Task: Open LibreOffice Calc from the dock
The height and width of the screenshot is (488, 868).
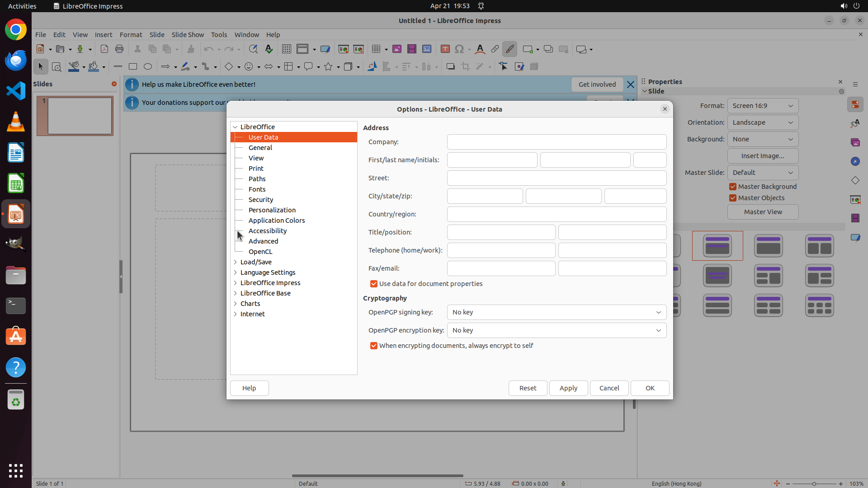Action: pyautogui.click(x=16, y=183)
